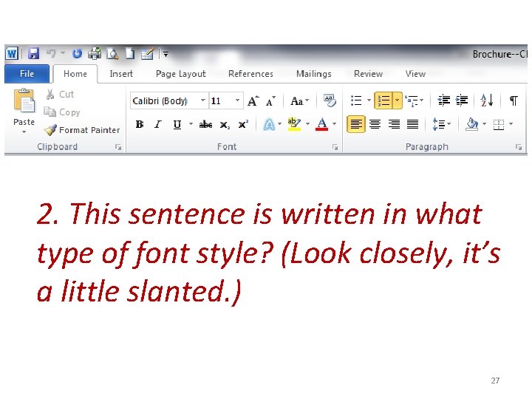Increase paragraph indent
Image resolution: width=532 pixels, height=399 pixels.
tap(462, 100)
